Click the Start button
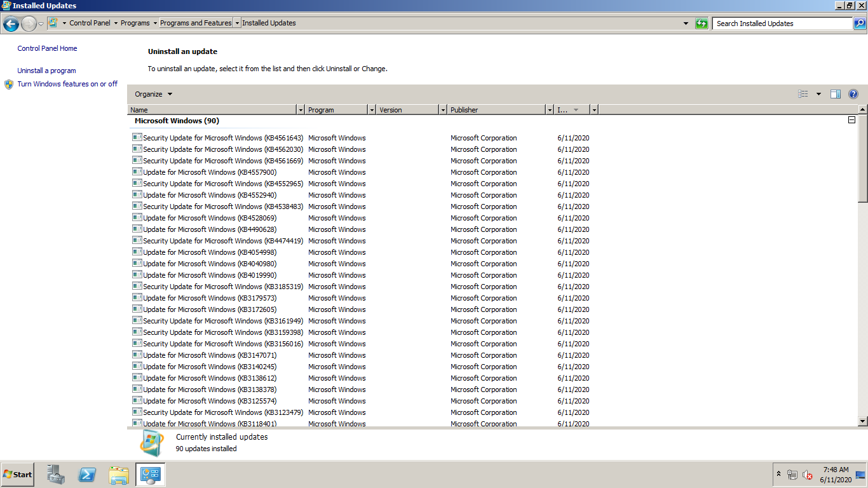 pos(18,475)
